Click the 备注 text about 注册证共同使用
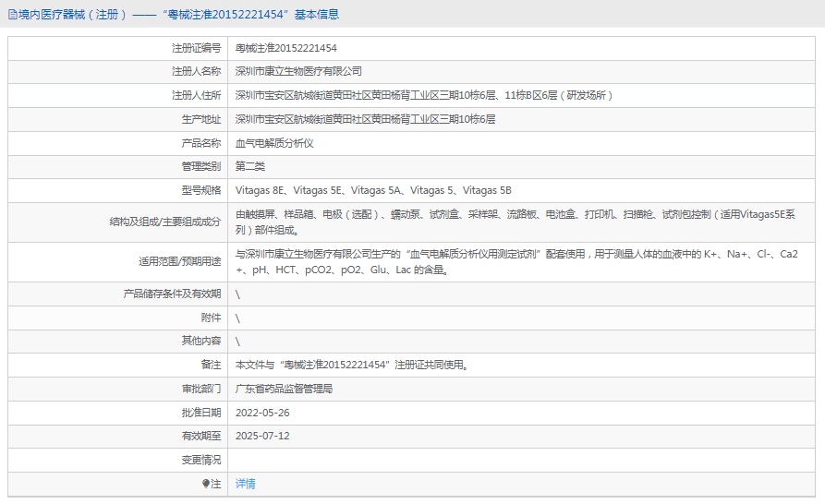Viewport: 825px width, 504px height. pos(352,365)
